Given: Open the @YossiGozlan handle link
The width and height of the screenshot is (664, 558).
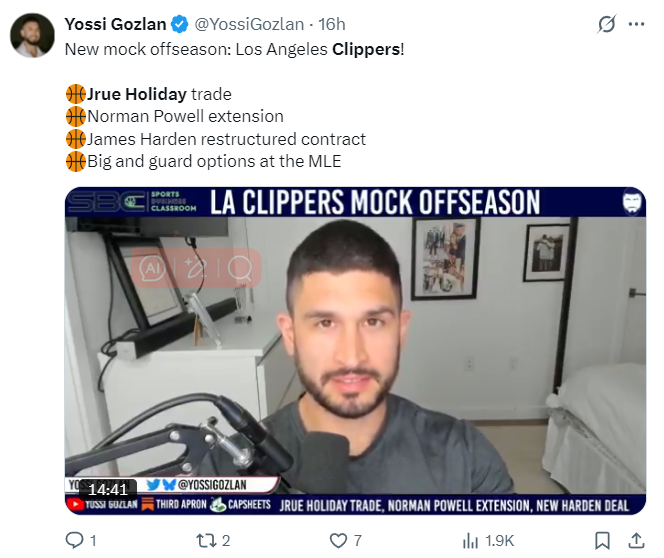Looking at the screenshot, I should (x=249, y=24).
